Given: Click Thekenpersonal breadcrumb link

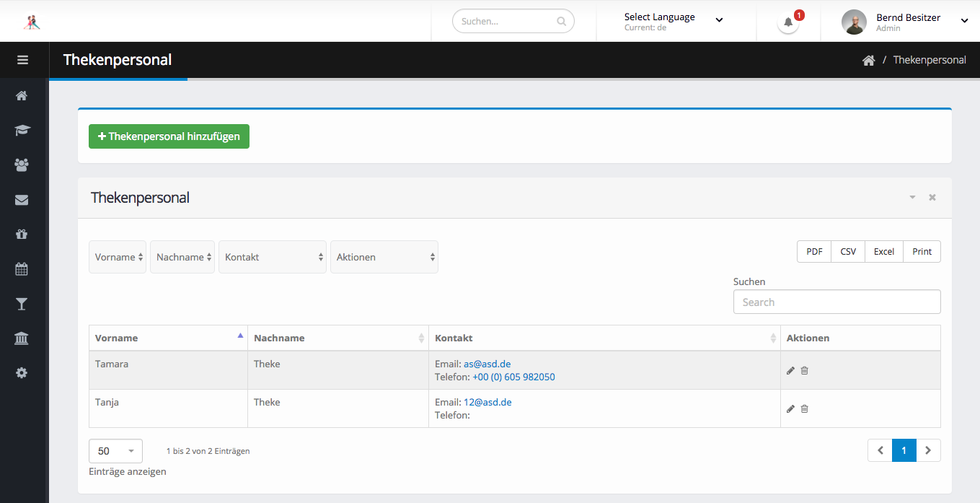Looking at the screenshot, I should click(x=930, y=60).
